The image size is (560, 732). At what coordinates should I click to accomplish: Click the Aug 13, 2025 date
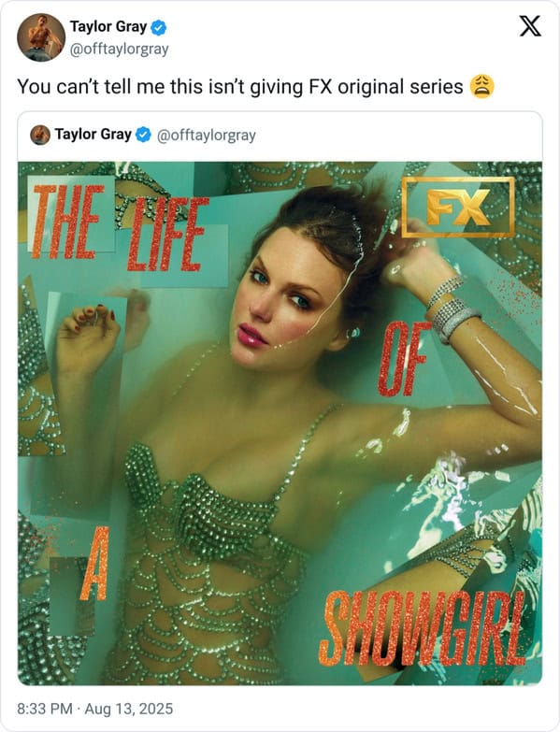click(129, 709)
